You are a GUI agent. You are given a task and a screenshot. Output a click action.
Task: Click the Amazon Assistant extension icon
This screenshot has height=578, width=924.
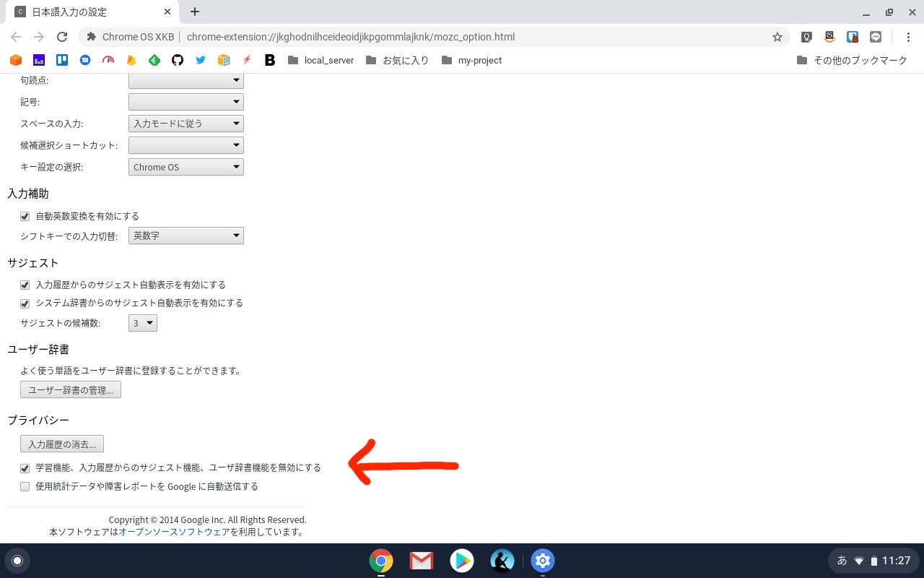[x=829, y=36]
